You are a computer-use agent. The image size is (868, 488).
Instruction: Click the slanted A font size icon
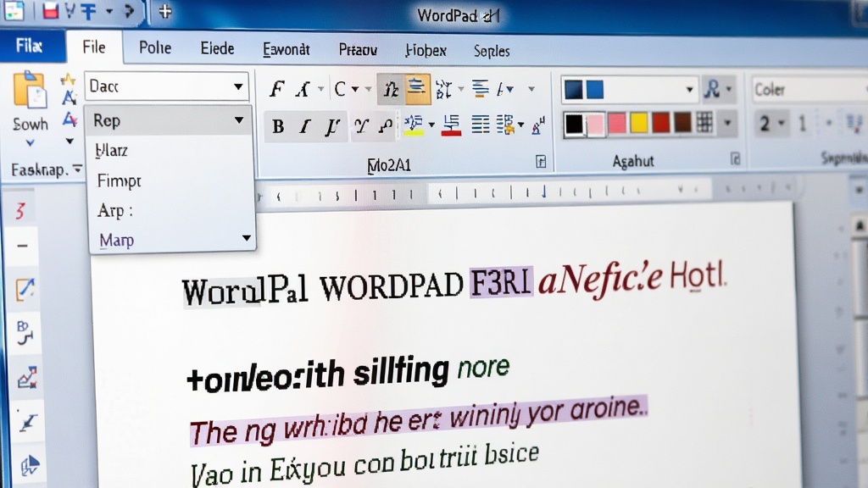(303, 88)
